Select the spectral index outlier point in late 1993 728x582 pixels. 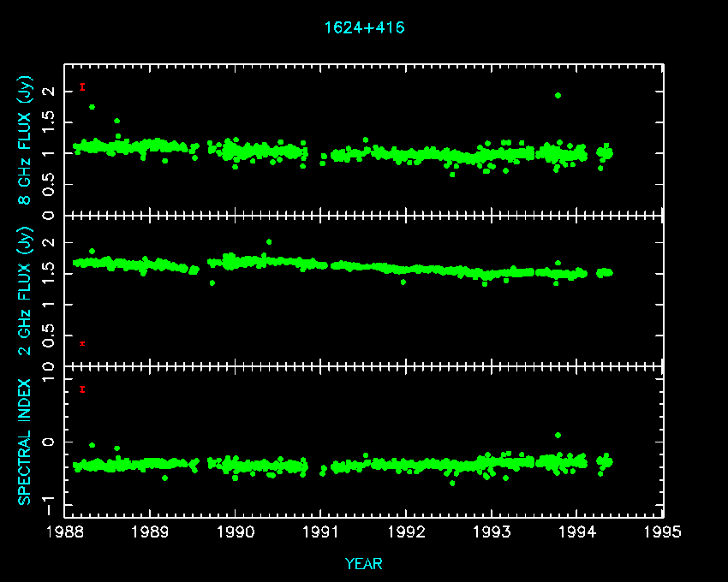558,436
